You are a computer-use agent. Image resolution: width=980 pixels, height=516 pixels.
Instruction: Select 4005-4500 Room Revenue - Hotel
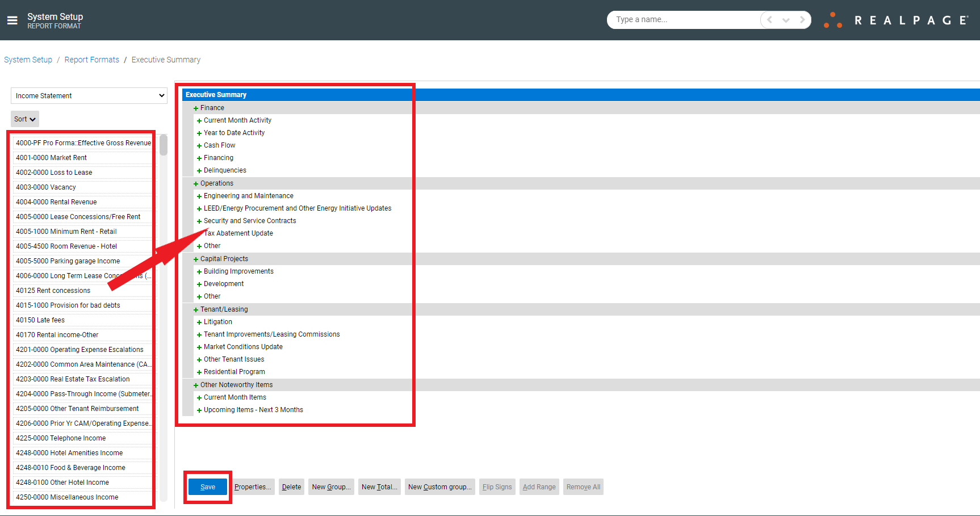tap(83, 246)
